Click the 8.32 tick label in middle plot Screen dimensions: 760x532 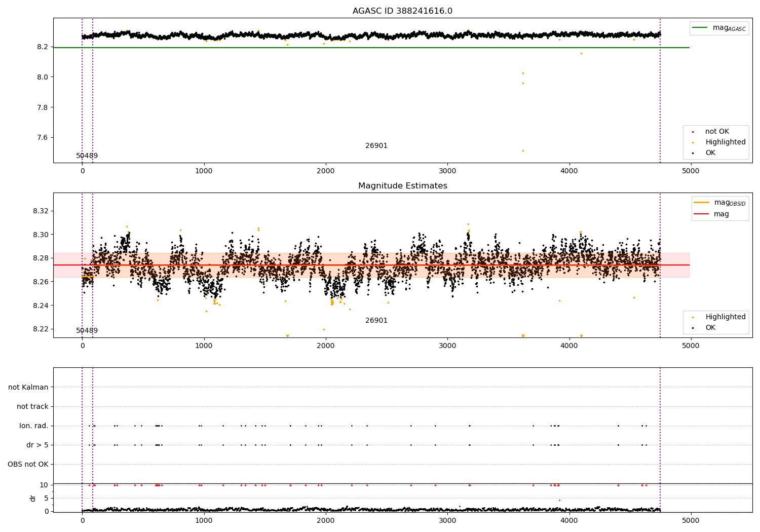41,211
